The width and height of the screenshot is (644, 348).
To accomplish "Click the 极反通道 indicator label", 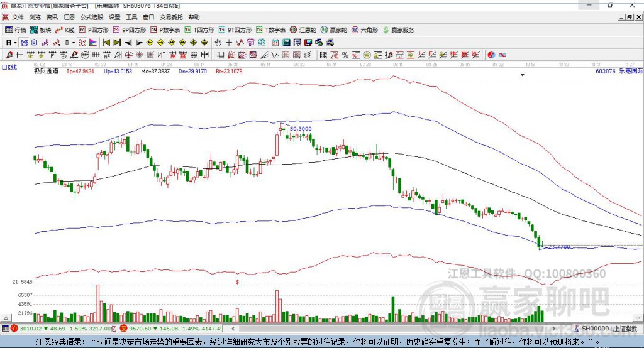I will (46, 71).
